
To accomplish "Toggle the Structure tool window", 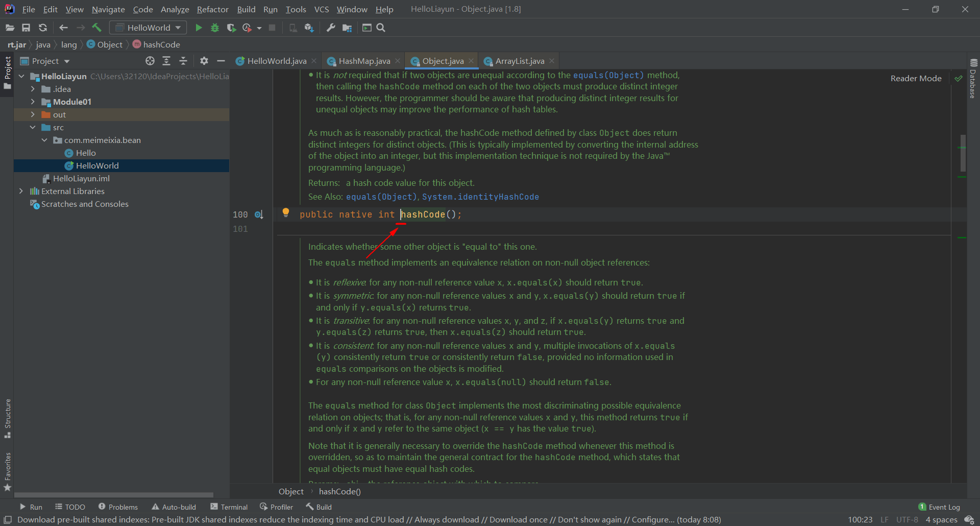I will click(x=7, y=418).
